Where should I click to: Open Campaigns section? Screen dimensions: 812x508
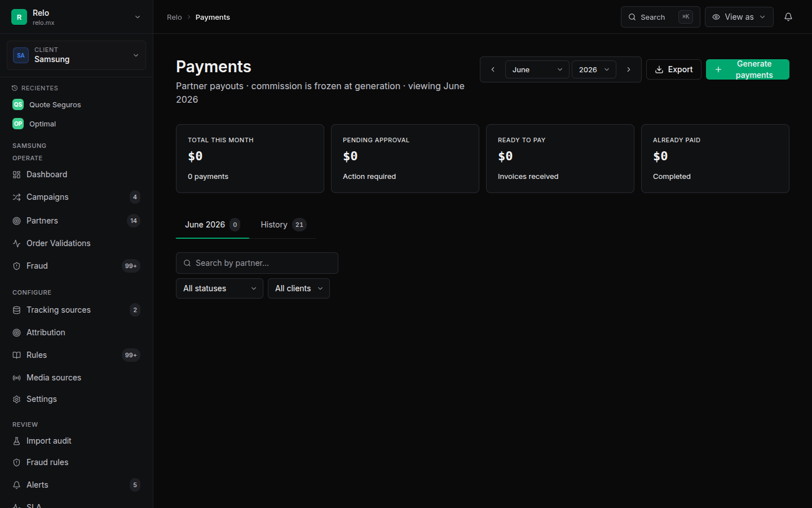tap(76, 197)
